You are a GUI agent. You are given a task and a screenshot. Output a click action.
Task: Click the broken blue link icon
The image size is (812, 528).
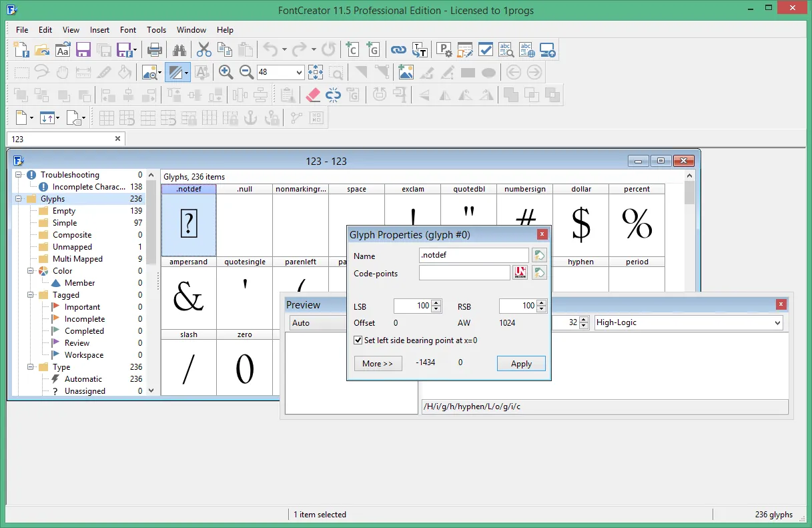point(333,95)
